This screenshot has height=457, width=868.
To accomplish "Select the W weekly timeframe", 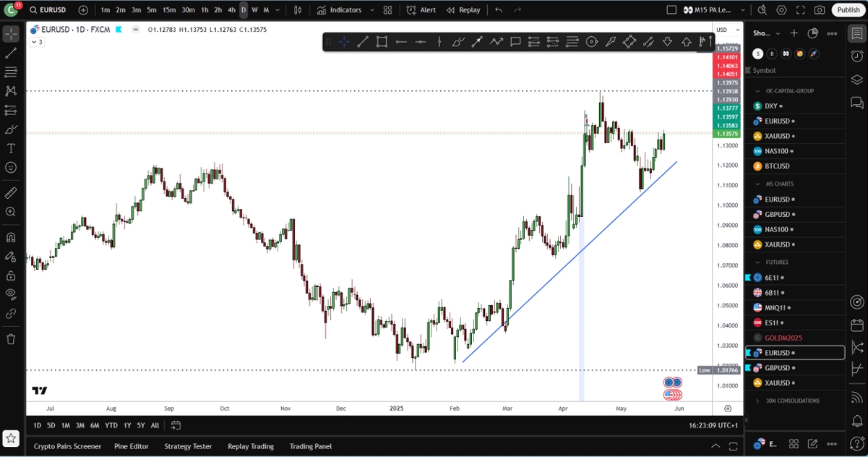I will pyautogui.click(x=254, y=10).
